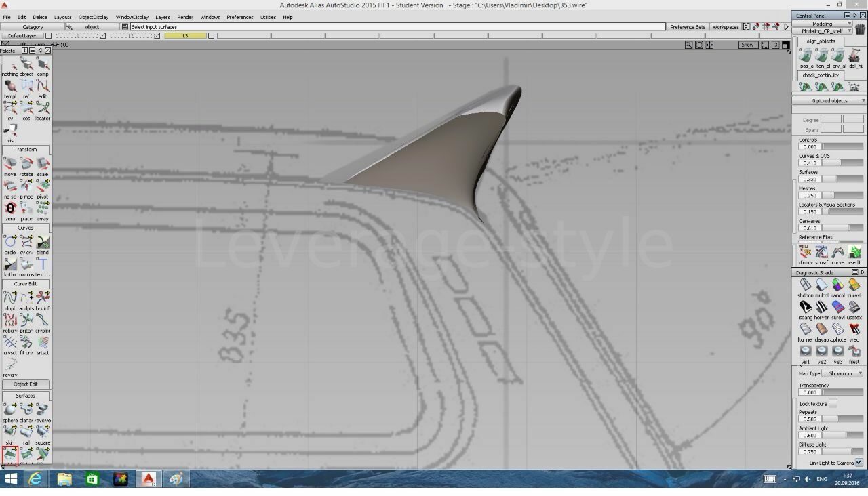This screenshot has height=496, width=868.
Task: Open the Render menu
Action: tap(185, 17)
